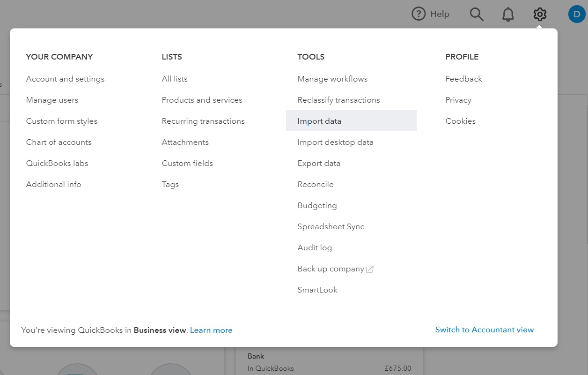Image resolution: width=588 pixels, height=375 pixels.
Task: Select Feedback under Profile
Action: [x=463, y=79]
